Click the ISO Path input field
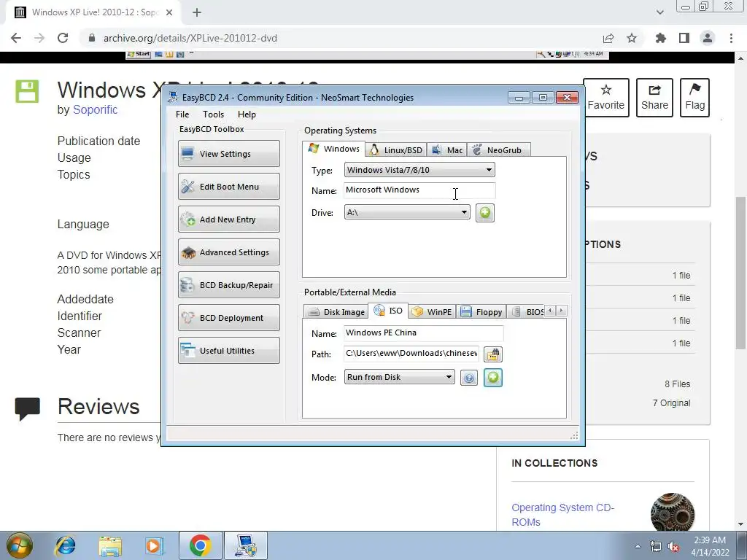The image size is (747, 560). point(411,354)
